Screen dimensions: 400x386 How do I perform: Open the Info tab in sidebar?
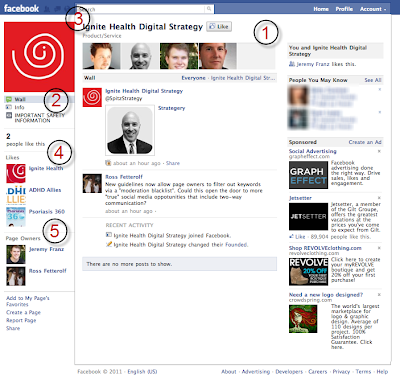(x=19, y=107)
